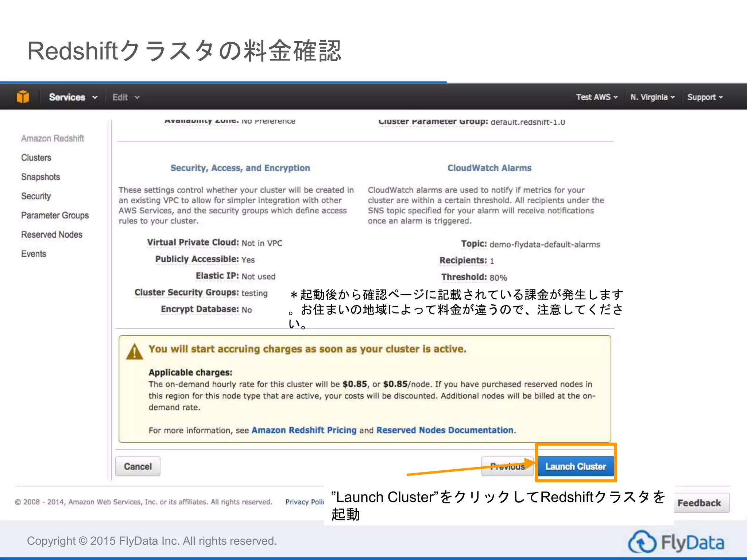Click the Threshold label
This screenshot has width=747, height=560.
(x=464, y=277)
